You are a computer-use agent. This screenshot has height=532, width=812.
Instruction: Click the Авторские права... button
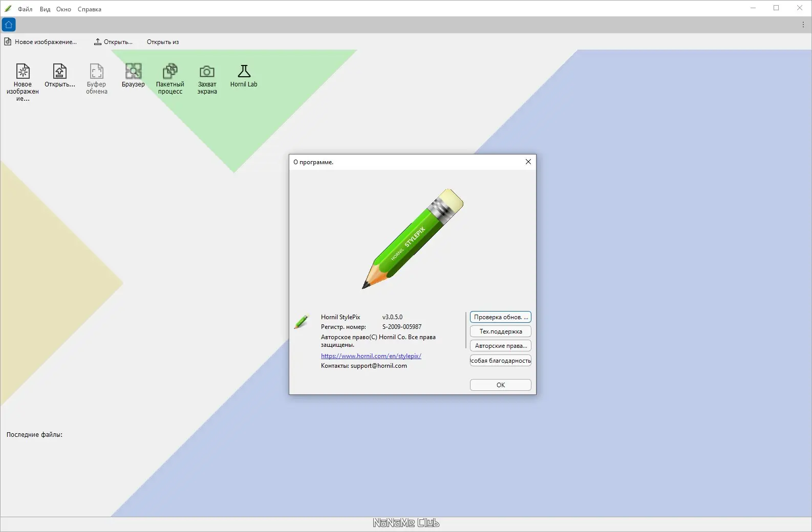[501, 346]
